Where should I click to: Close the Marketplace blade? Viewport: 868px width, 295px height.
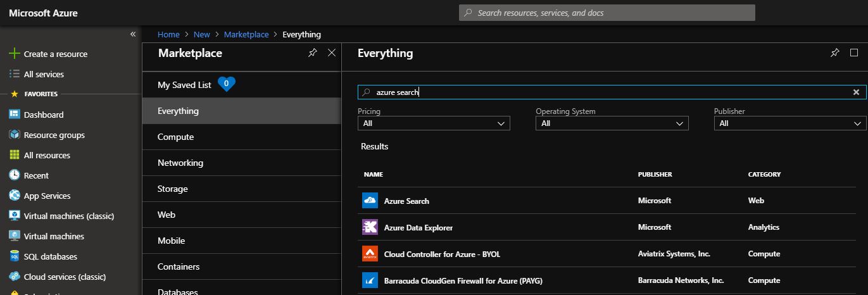pyautogui.click(x=332, y=53)
